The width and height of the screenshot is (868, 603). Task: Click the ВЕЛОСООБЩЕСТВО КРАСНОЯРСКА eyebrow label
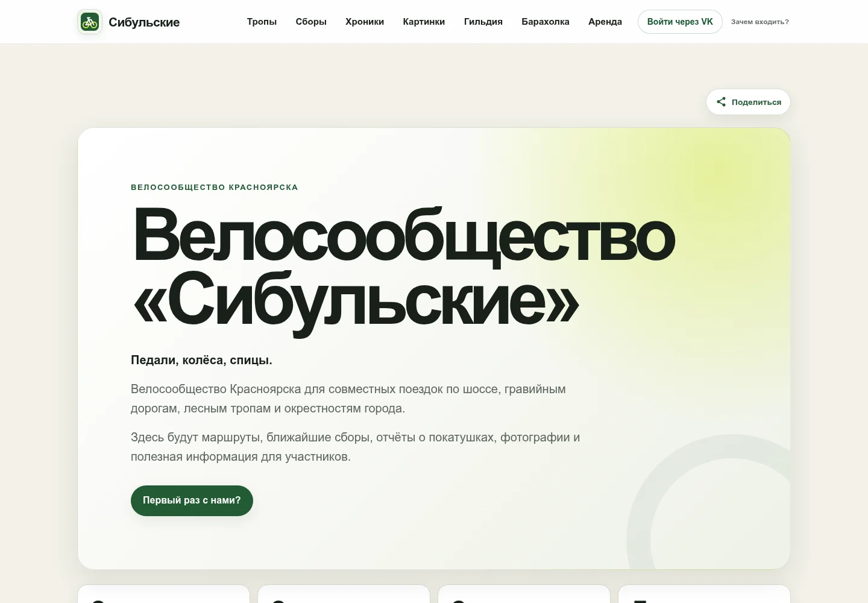pos(215,188)
